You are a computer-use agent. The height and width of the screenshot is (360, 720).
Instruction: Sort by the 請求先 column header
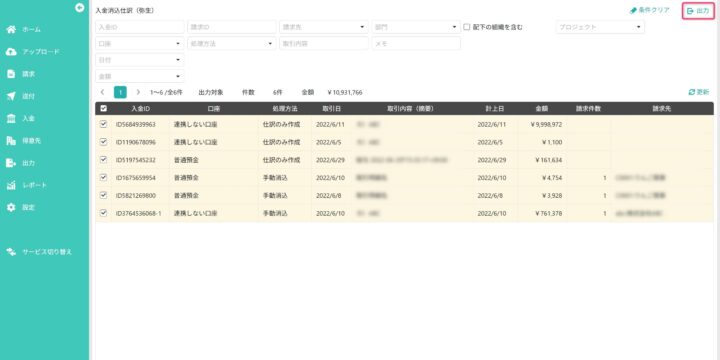[662, 109]
